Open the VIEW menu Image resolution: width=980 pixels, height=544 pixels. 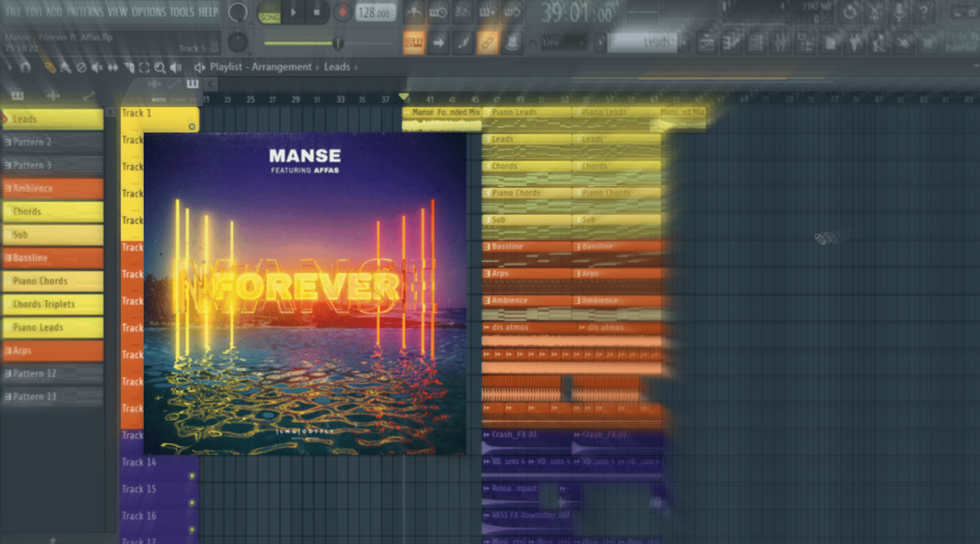117,12
